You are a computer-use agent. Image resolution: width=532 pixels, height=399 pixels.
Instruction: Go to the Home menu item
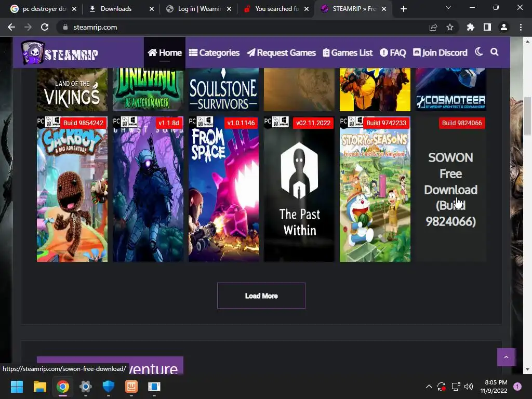165,52
